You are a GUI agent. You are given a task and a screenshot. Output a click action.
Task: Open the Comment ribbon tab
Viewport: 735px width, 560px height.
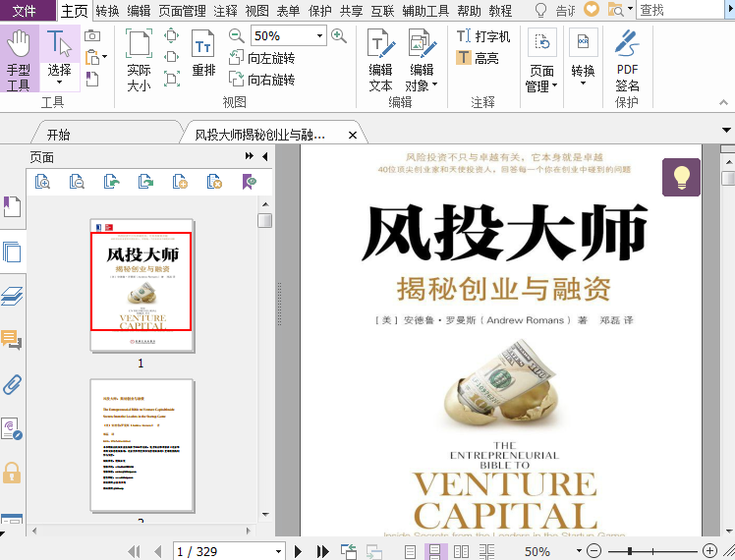225,10
